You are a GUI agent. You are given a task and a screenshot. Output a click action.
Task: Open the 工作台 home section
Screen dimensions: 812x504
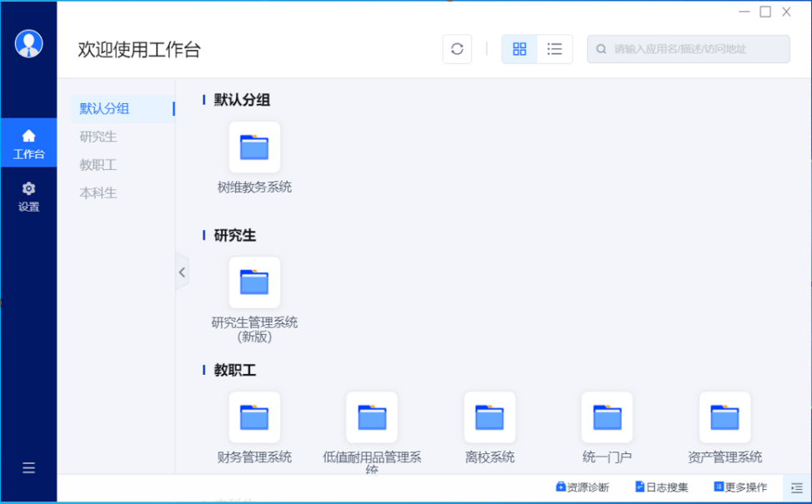[x=28, y=143]
